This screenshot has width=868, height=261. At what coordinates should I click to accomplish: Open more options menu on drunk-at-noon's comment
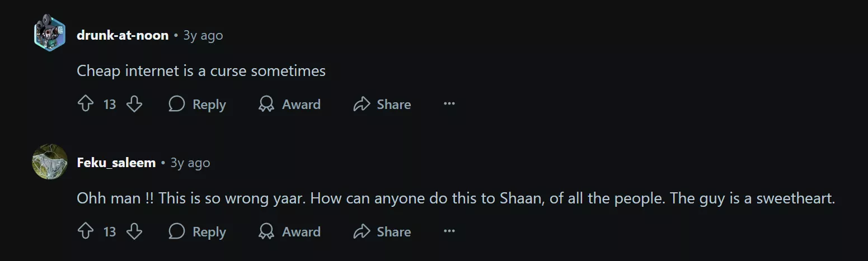tap(449, 104)
